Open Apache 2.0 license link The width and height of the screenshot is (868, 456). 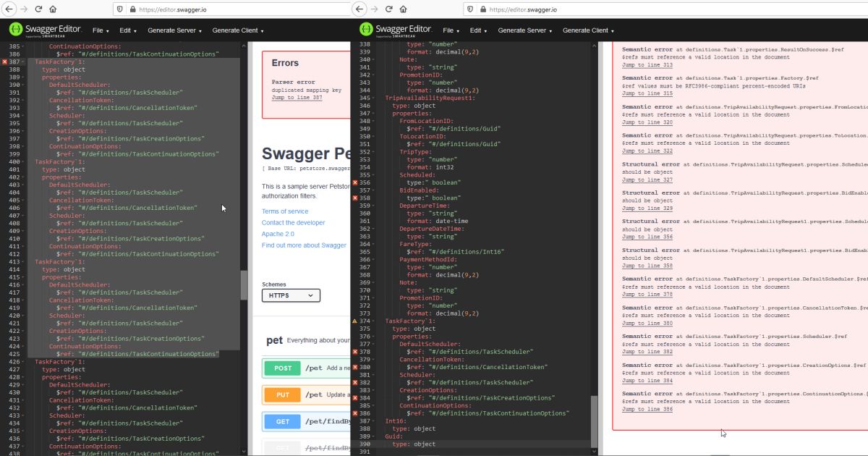coord(278,234)
